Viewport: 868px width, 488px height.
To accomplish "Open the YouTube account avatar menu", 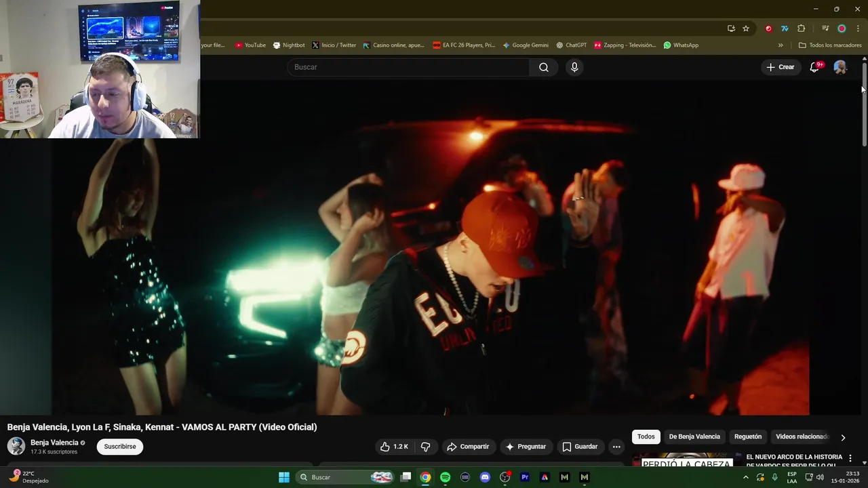I will [x=840, y=67].
